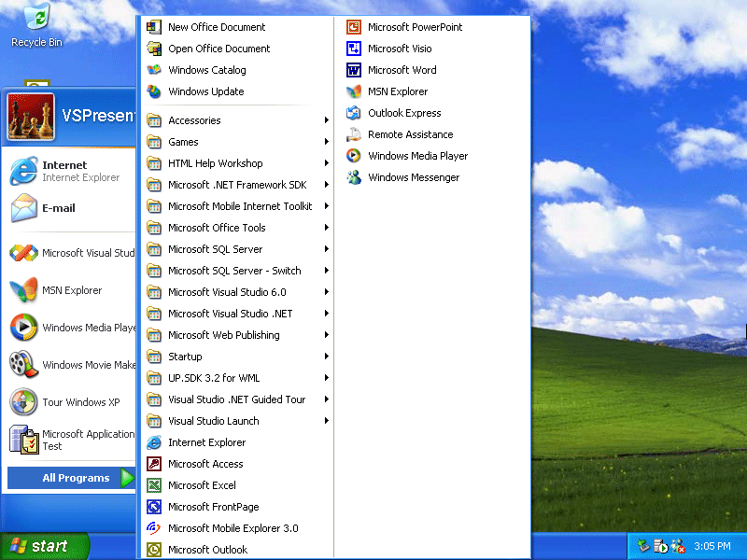Screen dimensions: 747x560
Task: Click the MSN Explorer butterfly icon in submenu
Action: (x=354, y=91)
